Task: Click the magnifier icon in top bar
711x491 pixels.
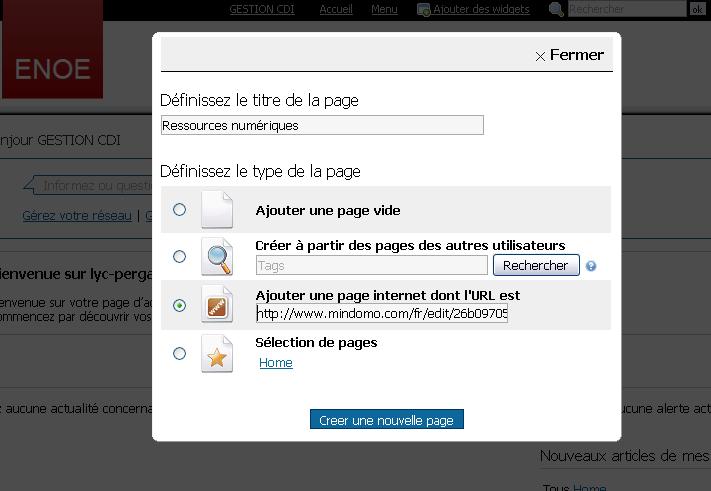Action: coord(557,9)
